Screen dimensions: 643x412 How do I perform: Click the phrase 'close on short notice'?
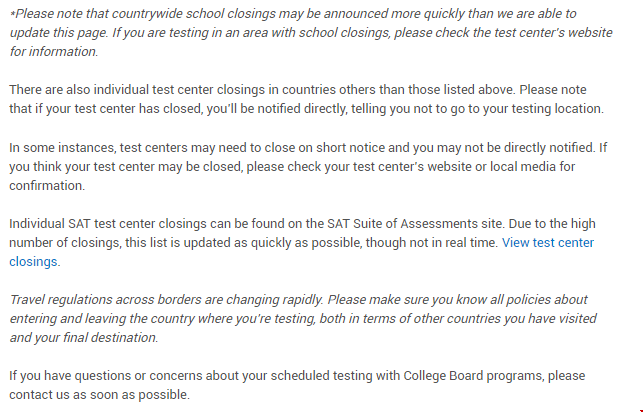click(325, 148)
